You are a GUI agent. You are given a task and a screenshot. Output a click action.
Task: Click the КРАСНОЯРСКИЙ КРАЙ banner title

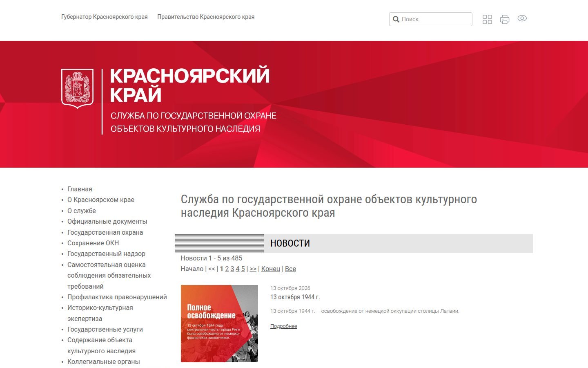[190, 85]
